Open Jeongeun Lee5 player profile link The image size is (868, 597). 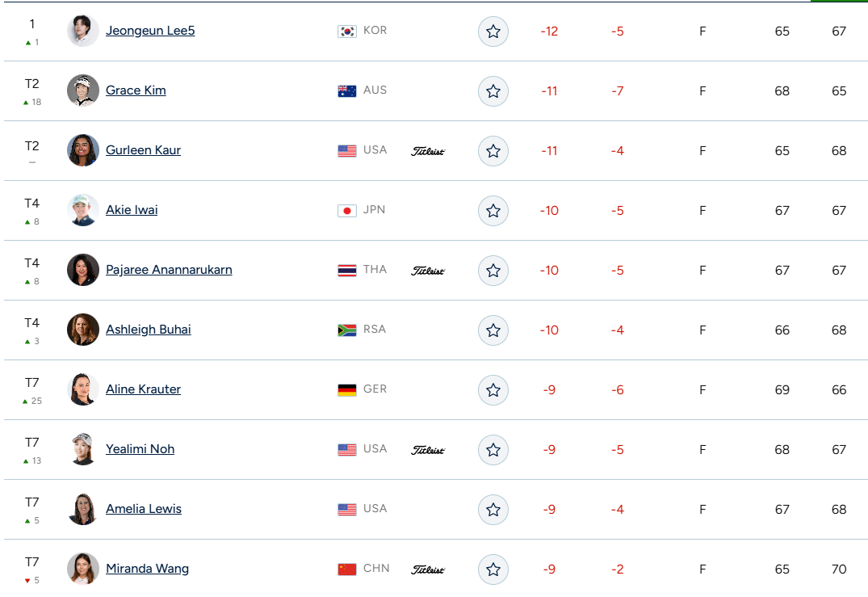click(150, 31)
